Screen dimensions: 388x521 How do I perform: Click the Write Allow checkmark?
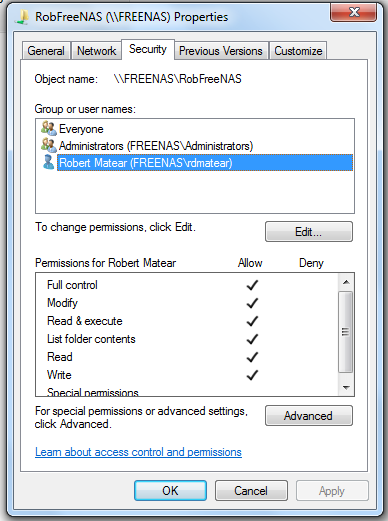click(x=252, y=375)
